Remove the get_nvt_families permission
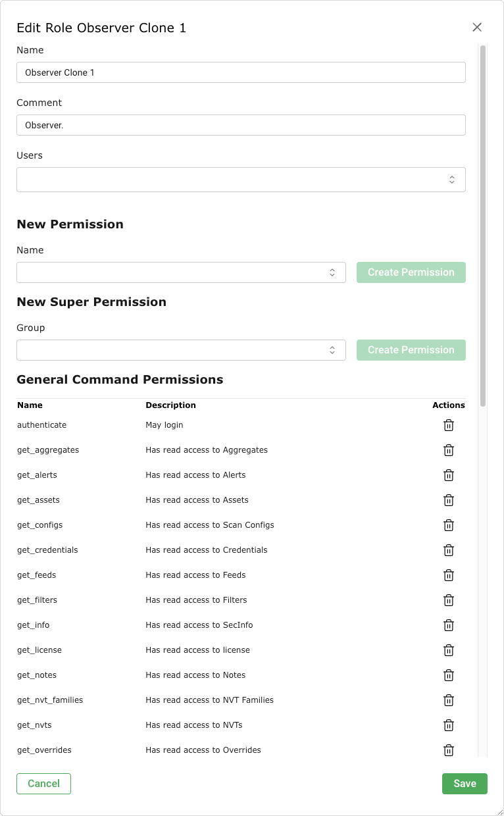The width and height of the screenshot is (504, 816). [449, 700]
